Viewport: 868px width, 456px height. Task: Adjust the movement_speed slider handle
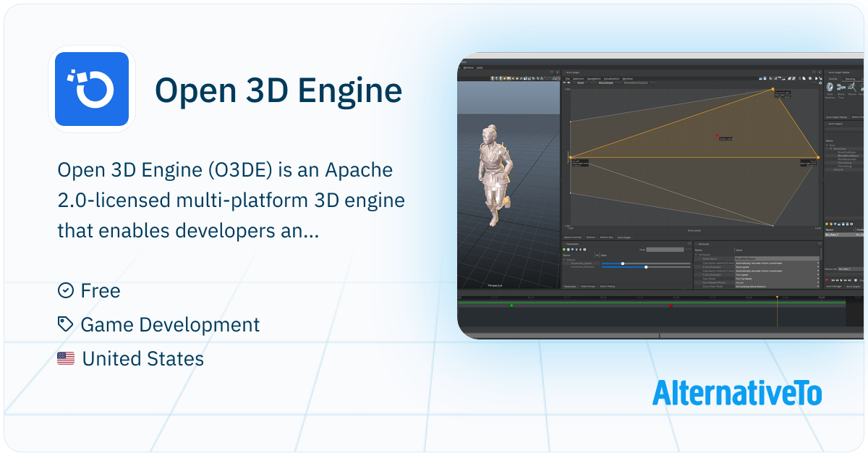623,263
